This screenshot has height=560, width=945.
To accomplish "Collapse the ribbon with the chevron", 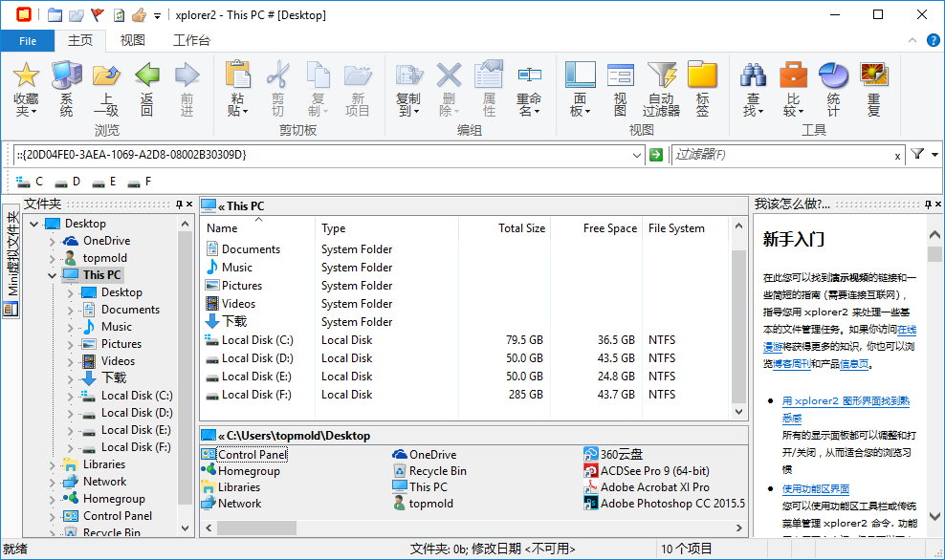I will [x=912, y=40].
